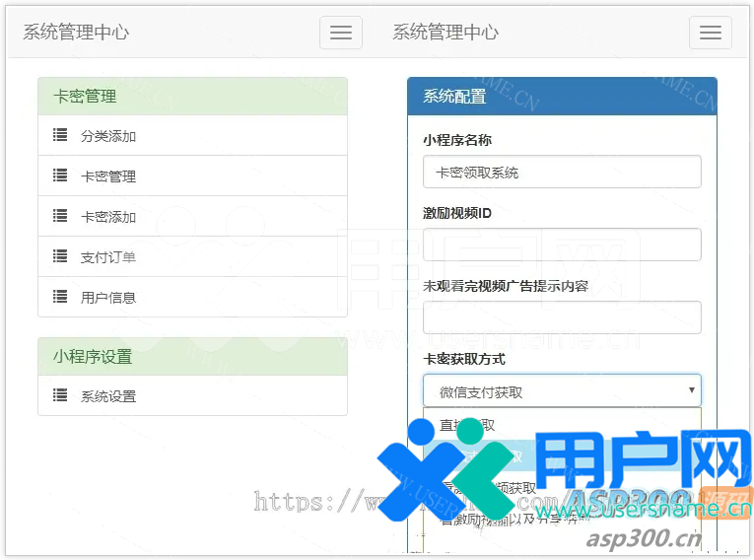Viewport: 754px width, 560px height.
Task: Select 直接获取 from the dropdown list
Action: 468,425
